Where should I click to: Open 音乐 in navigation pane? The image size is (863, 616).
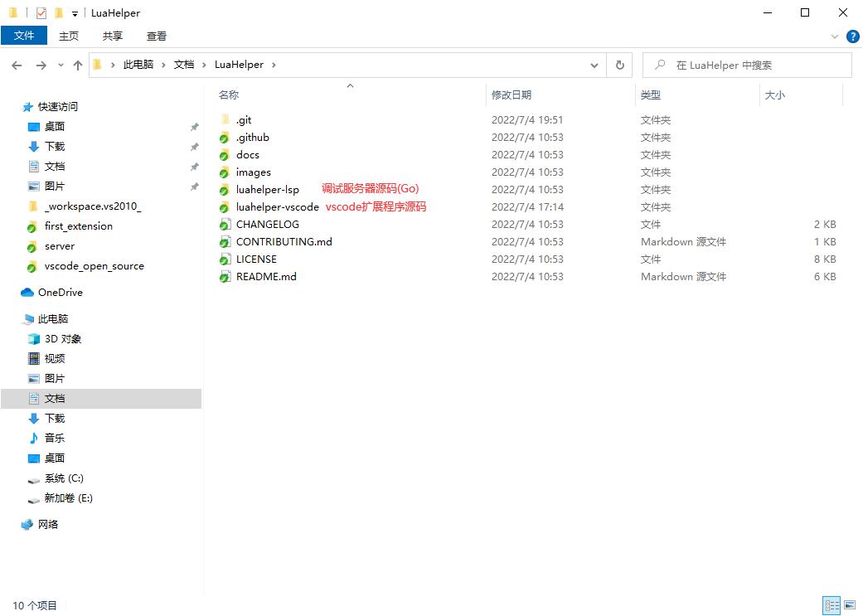click(x=55, y=439)
